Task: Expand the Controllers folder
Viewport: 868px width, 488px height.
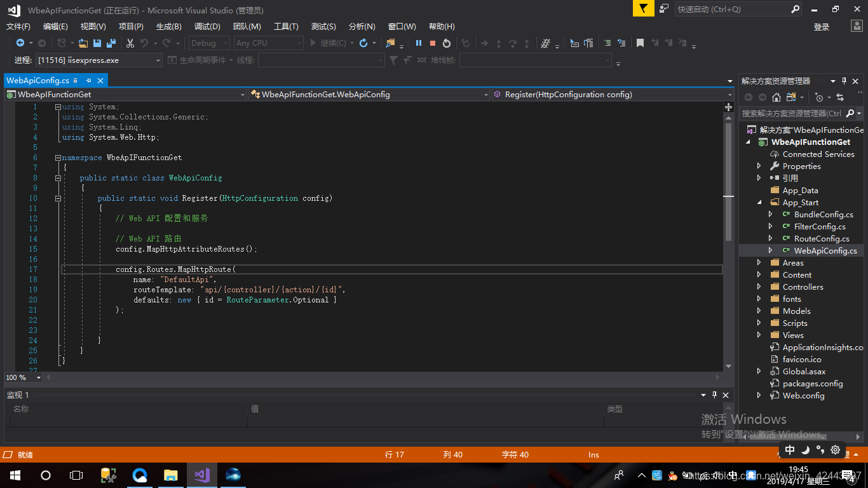Action: click(x=759, y=287)
